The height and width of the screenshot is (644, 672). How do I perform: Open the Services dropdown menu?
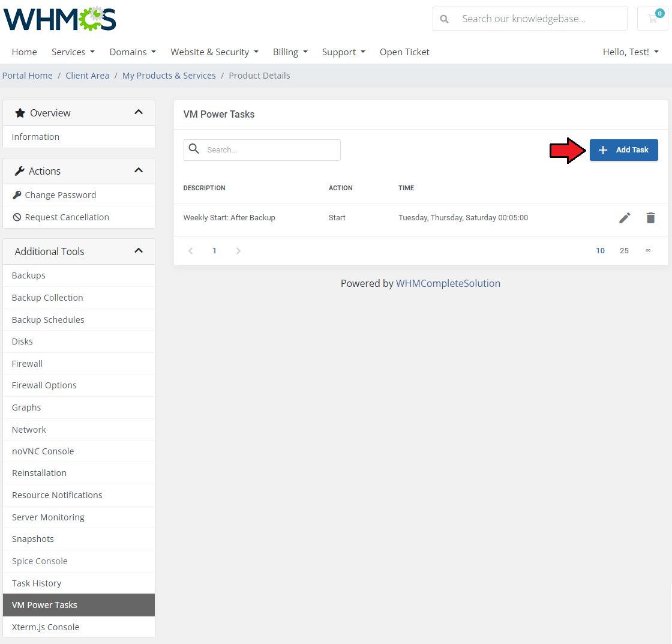(x=73, y=52)
